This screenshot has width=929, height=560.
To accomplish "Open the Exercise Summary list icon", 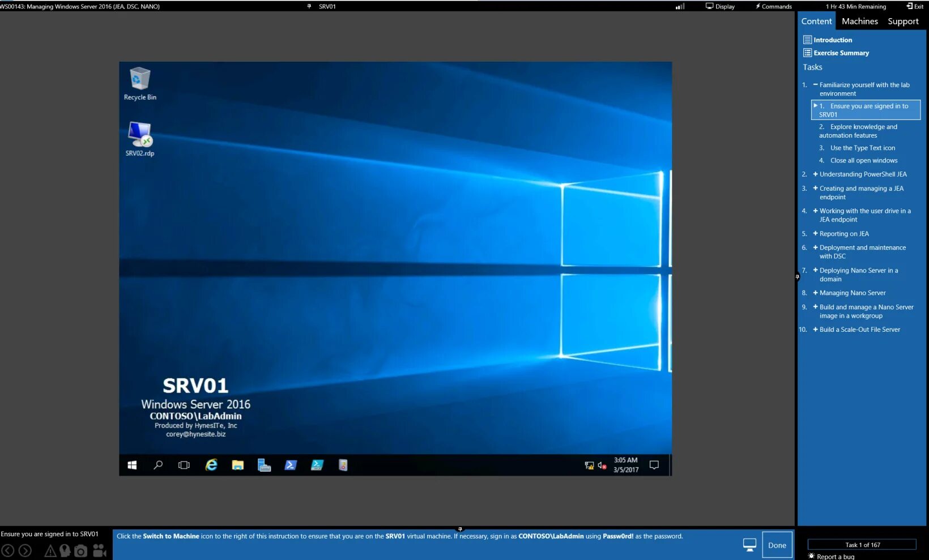I will pyautogui.click(x=807, y=53).
